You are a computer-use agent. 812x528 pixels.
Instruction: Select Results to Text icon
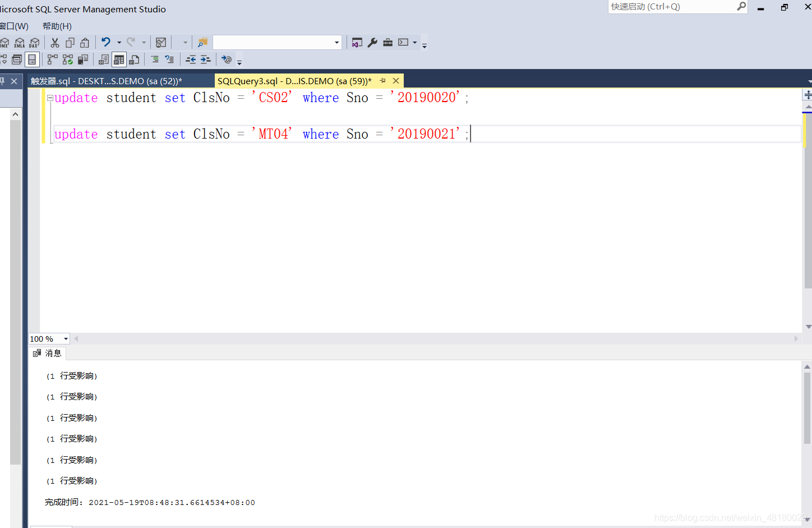[104, 59]
